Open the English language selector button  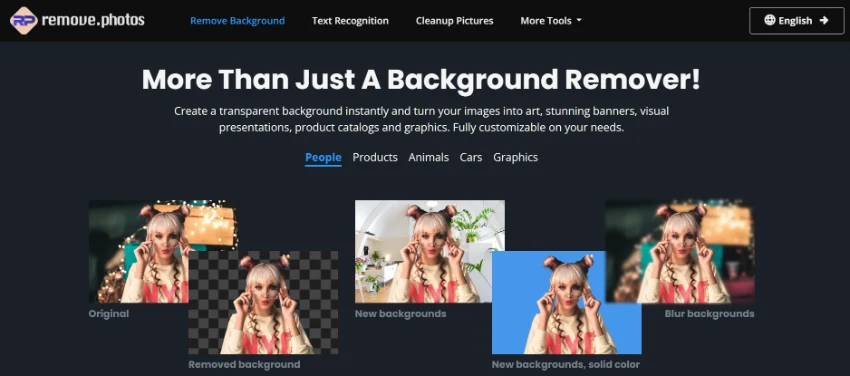click(796, 21)
